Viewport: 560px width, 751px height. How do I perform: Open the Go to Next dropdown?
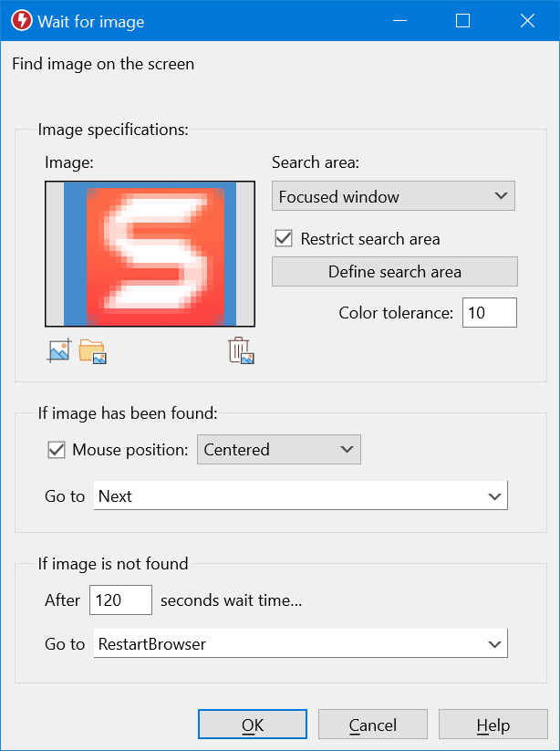click(x=301, y=495)
